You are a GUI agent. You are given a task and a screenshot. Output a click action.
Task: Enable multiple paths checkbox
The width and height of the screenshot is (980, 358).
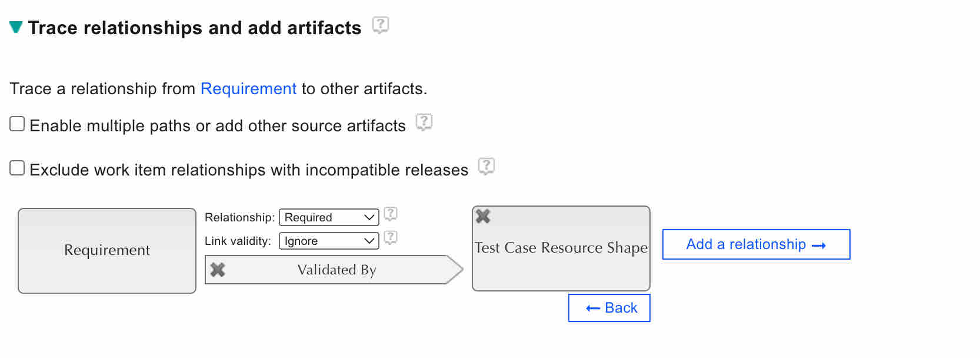17,124
